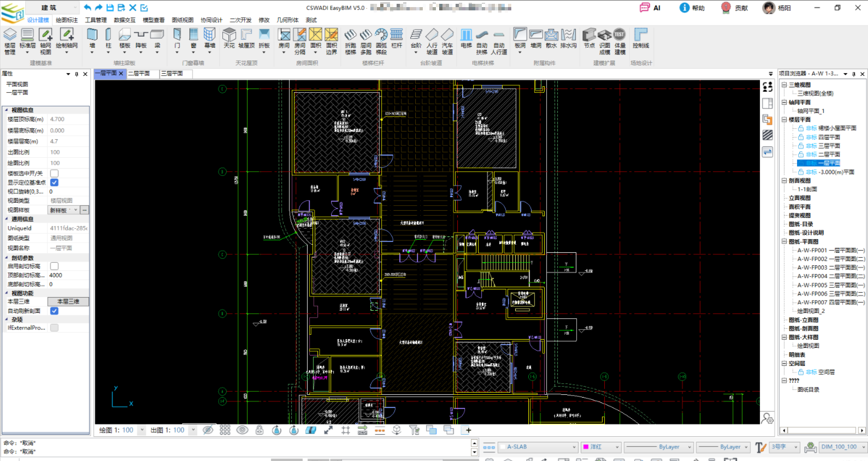Disable the 自动刷新剖面 checkbox
Screen dimensions: 868x461
tap(55, 311)
